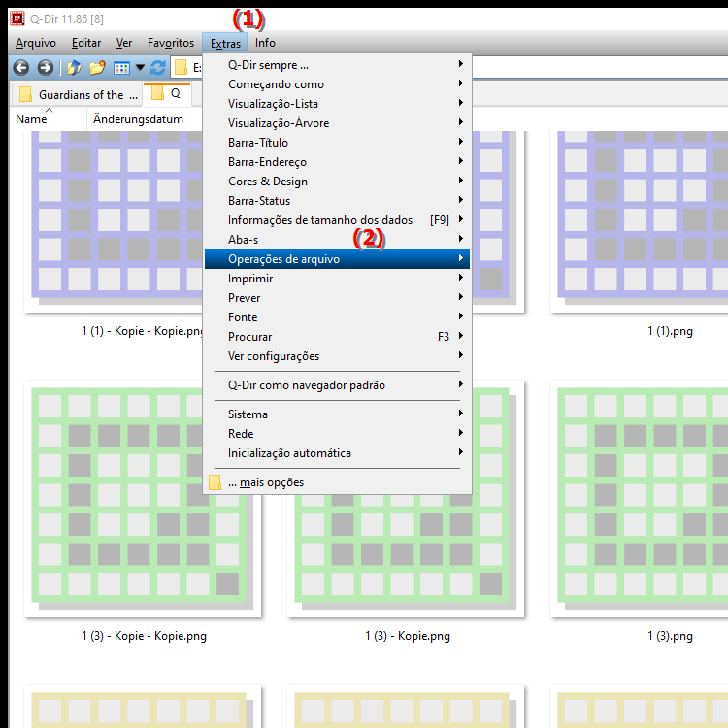Open the Favoritos menu
728x728 pixels.
coord(171,43)
